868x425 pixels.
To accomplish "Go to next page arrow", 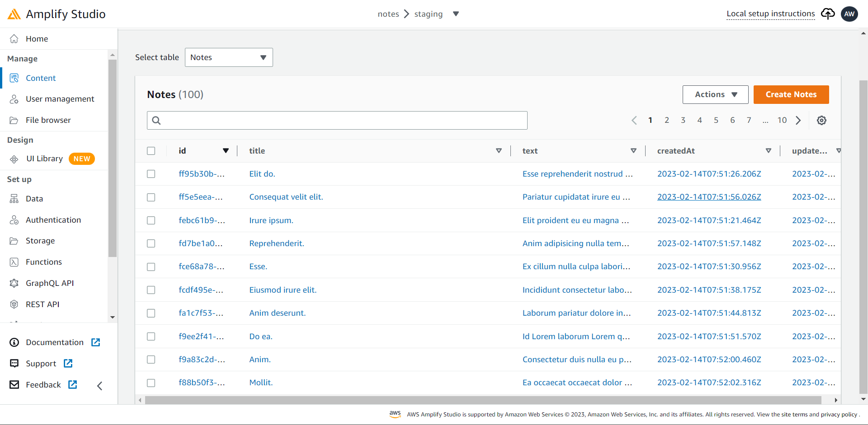I will click(x=798, y=120).
